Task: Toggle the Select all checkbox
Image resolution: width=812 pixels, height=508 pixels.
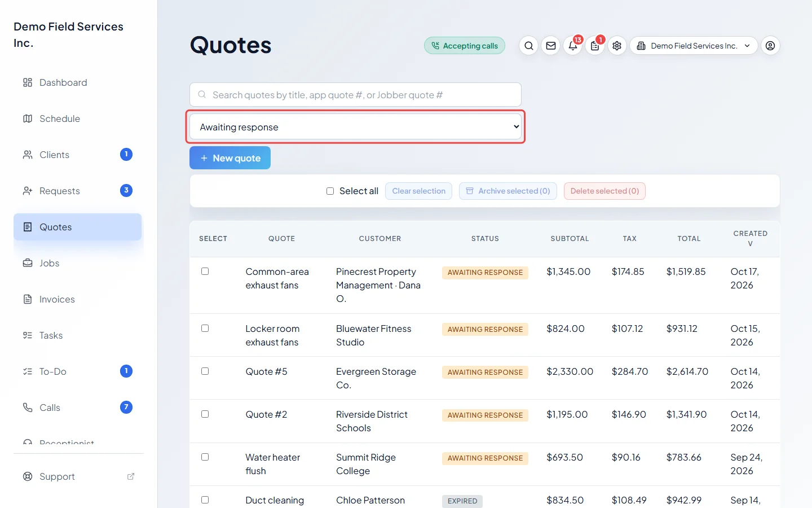Action: 330,191
